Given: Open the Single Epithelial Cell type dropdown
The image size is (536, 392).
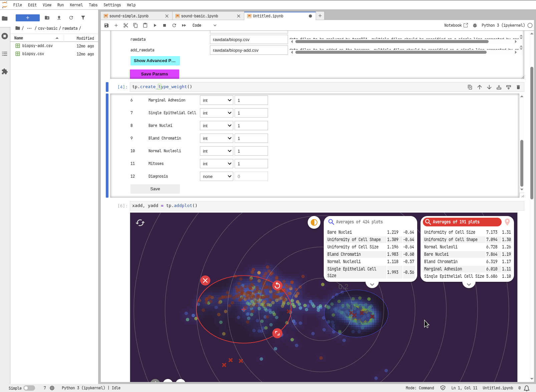Looking at the screenshot, I should click(x=217, y=113).
